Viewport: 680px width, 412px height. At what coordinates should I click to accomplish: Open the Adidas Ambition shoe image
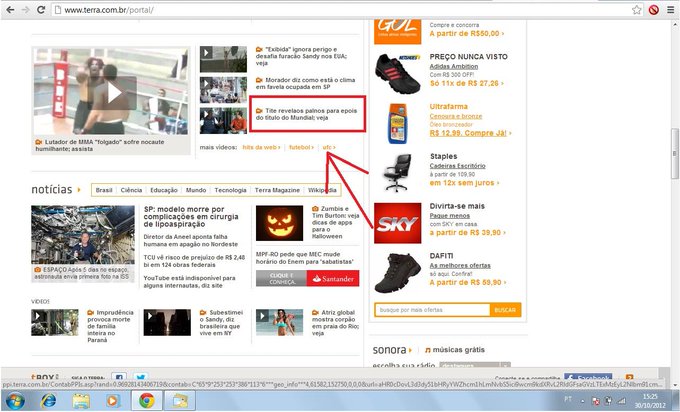(x=397, y=74)
